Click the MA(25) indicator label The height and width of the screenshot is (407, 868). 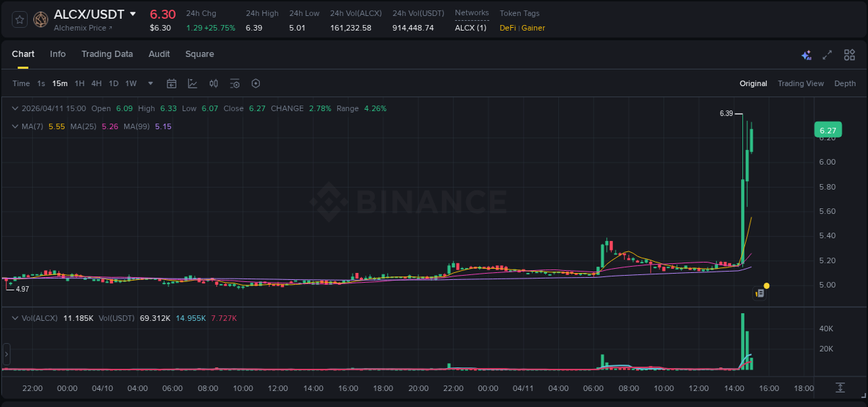pyautogui.click(x=83, y=126)
